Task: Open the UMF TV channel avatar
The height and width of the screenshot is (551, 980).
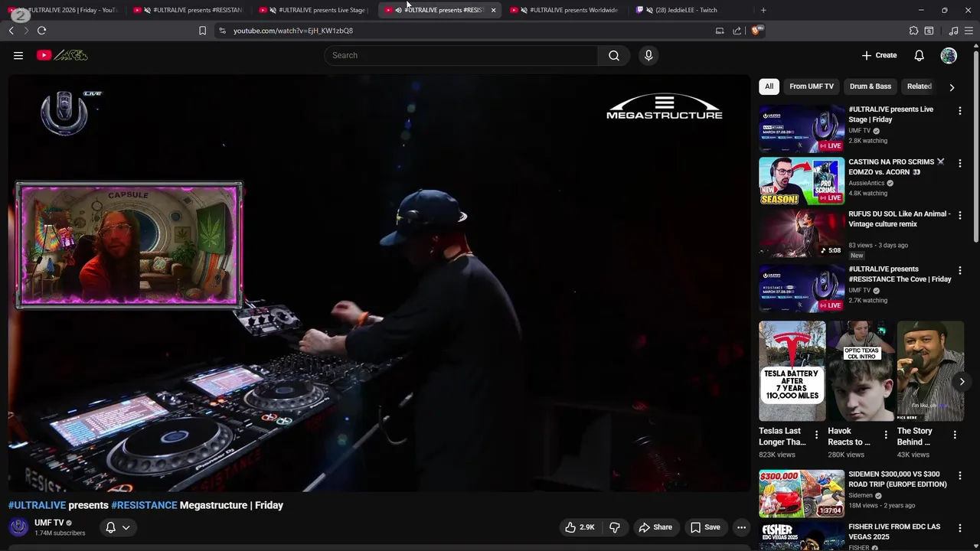Action: (x=18, y=527)
